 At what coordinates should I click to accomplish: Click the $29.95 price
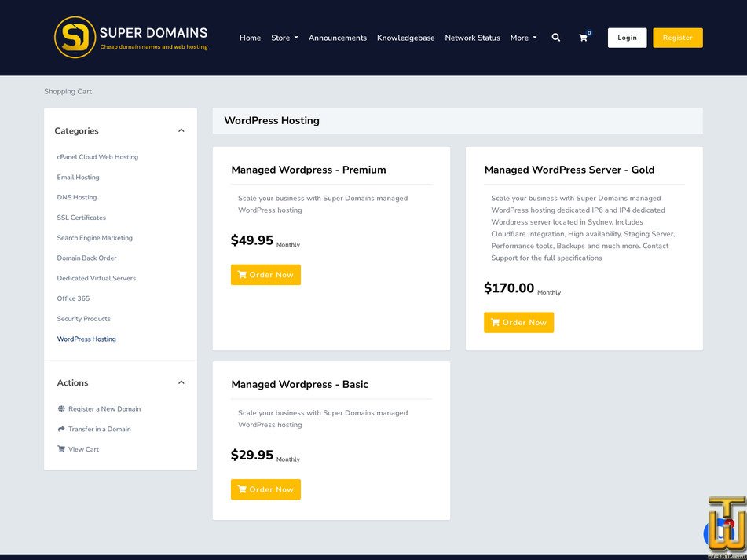click(x=252, y=455)
